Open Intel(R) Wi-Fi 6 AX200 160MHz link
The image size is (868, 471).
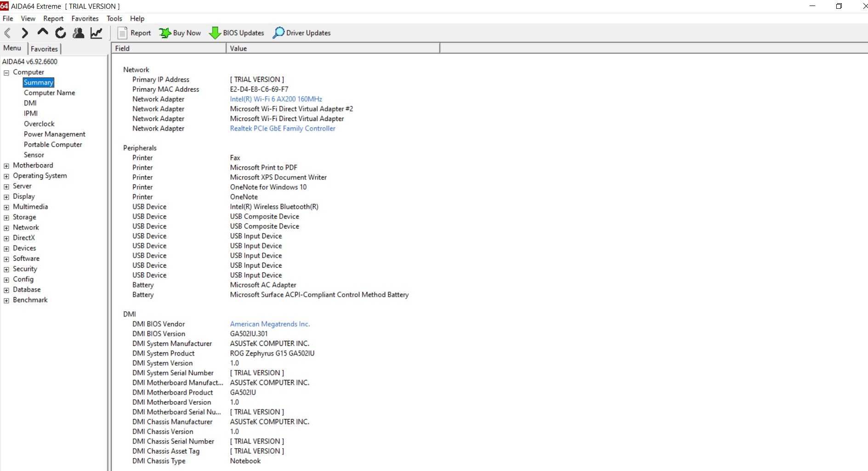276,99
